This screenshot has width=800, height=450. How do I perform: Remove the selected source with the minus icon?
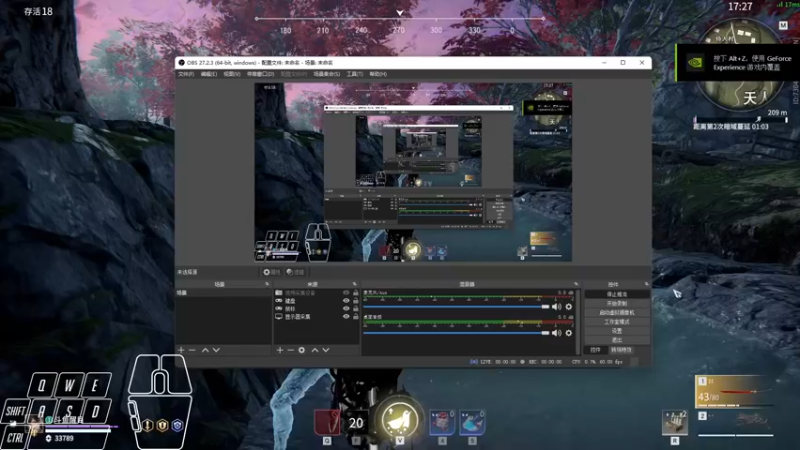[x=290, y=350]
